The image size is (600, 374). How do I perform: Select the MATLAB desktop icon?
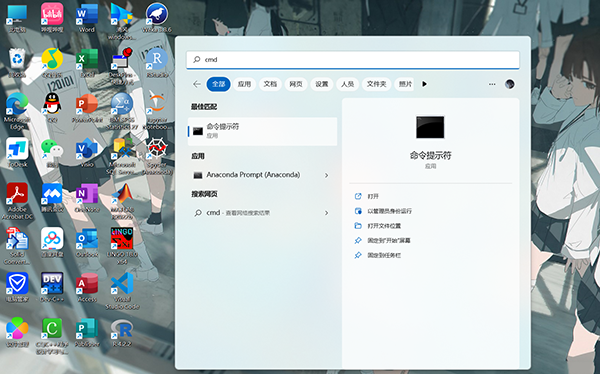click(x=122, y=201)
